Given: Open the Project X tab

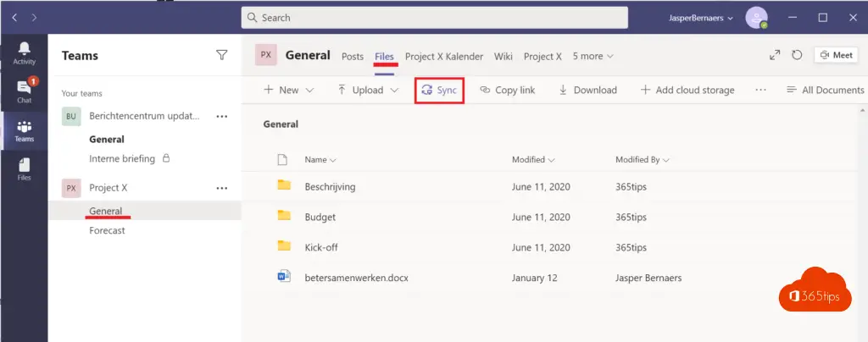Looking at the screenshot, I should click(542, 57).
